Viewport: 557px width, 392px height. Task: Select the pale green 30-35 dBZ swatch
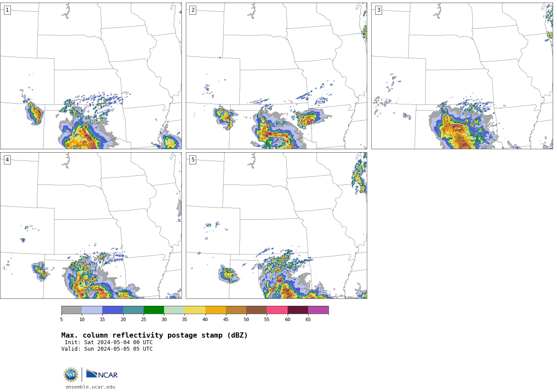click(x=174, y=310)
